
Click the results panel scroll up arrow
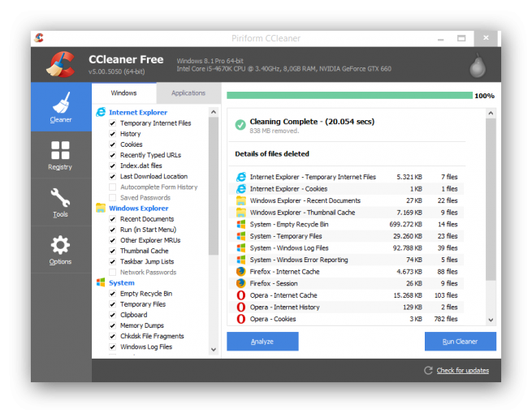491,114
